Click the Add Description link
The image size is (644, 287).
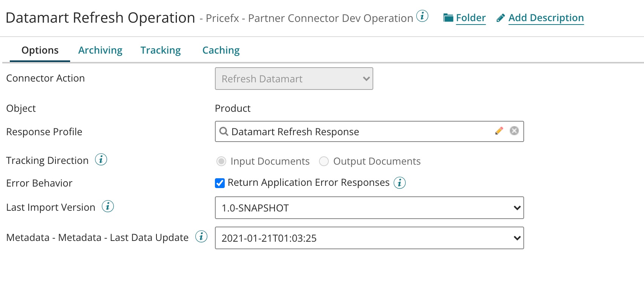point(546,18)
